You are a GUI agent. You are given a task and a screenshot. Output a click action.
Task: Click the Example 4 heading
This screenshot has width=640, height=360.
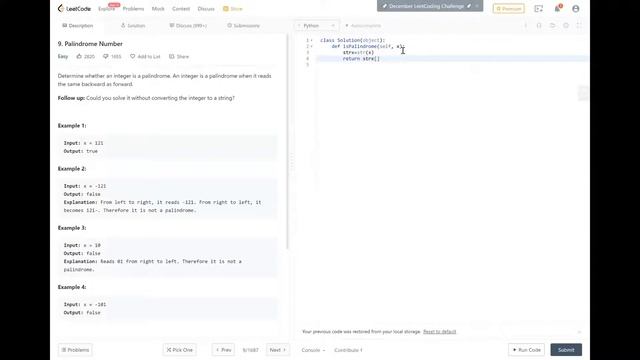click(72, 287)
